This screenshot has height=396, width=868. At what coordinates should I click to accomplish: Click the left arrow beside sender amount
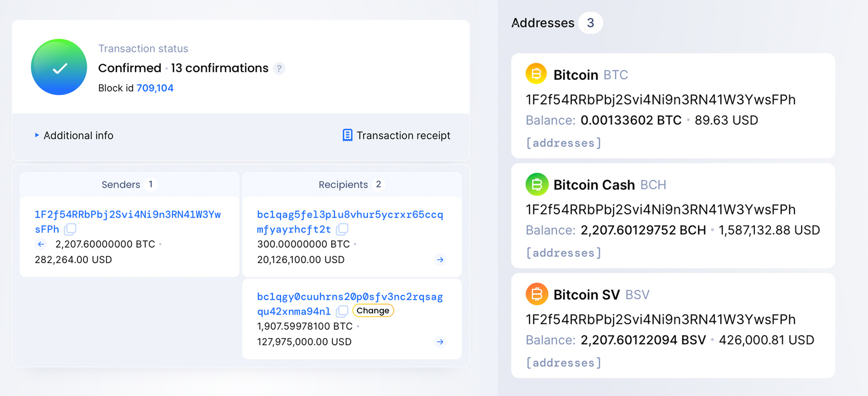[41, 244]
